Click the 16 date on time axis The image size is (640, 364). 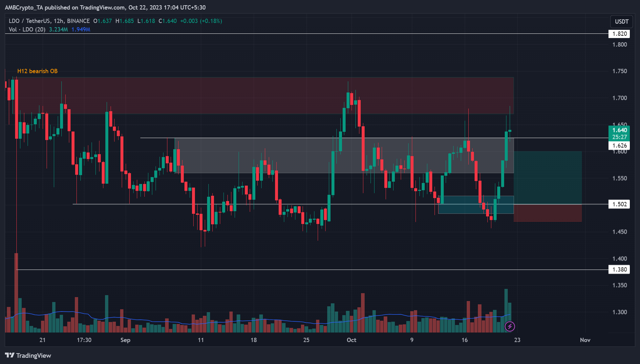click(464, 340)
